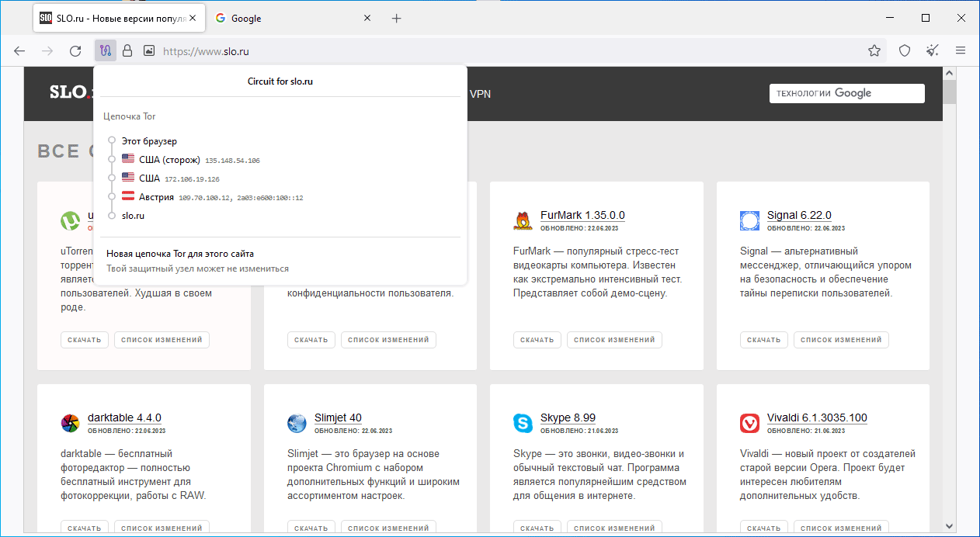Click the vertical scrollbar thumb
980x537 pixels.
point(949,91)
